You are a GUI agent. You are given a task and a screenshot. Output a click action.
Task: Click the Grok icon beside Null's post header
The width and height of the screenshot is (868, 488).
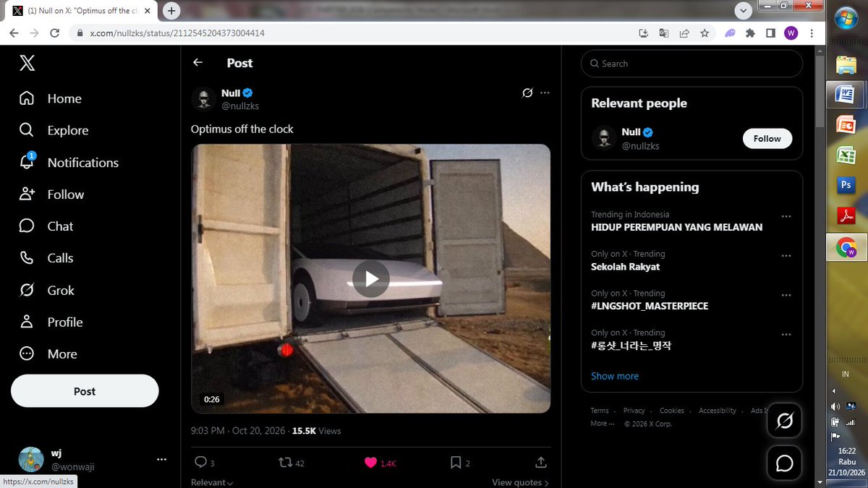[x=527, y=93]
